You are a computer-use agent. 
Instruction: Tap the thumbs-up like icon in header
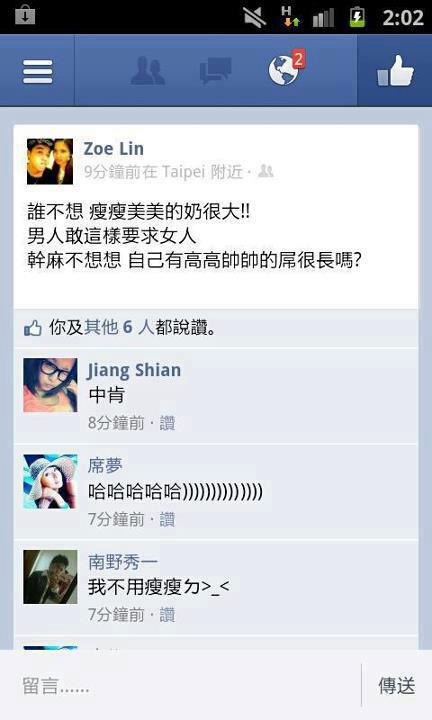pyautogui.click(x=395, y=70)
